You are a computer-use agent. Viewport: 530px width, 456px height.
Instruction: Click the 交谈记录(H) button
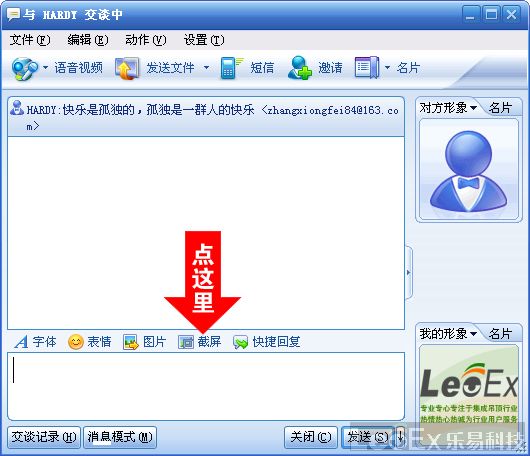(x=44, y=437)
